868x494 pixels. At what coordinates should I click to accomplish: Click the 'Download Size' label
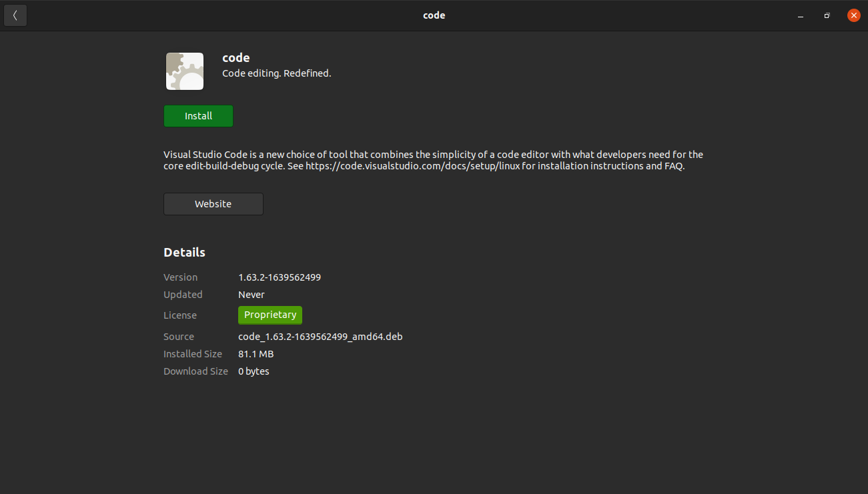(x=195, y=371)
